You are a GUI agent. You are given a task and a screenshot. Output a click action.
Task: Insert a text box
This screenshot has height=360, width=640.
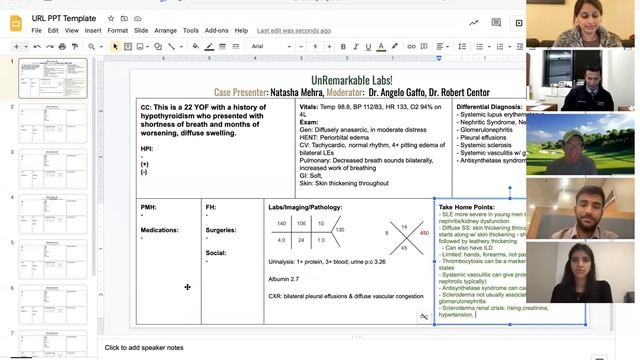pyautogui.click(x=128, y=47)
